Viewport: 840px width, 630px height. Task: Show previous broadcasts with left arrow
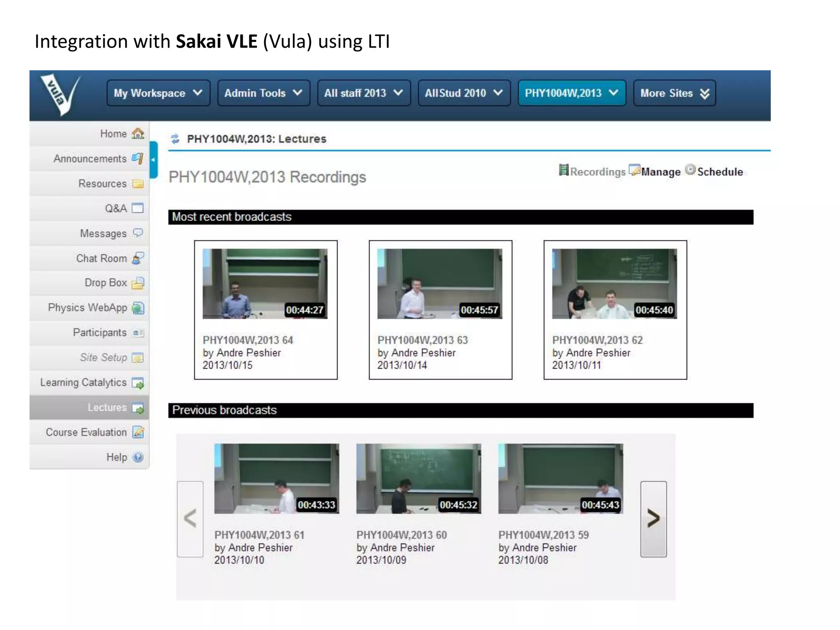[x=190, y=519]
